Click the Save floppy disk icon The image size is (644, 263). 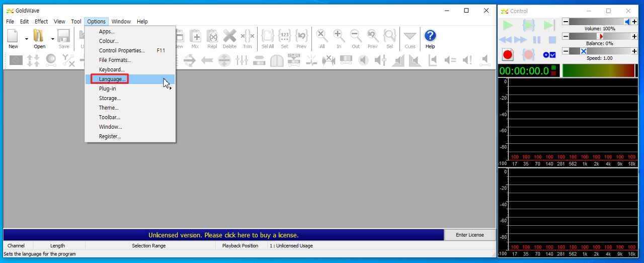click(x=64, y=36)
